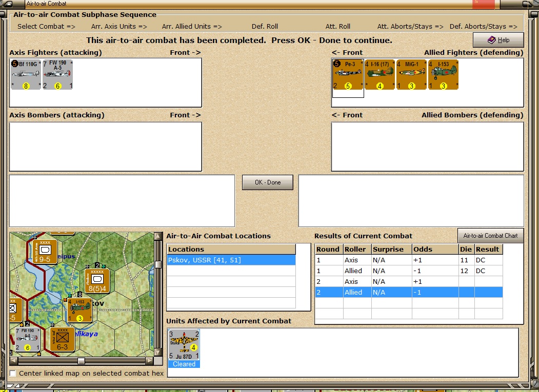This screenshot has width=539, height=392.
Task: Click the mini map vertical scrollbar down arrow
Action: [x=158, y=352]
